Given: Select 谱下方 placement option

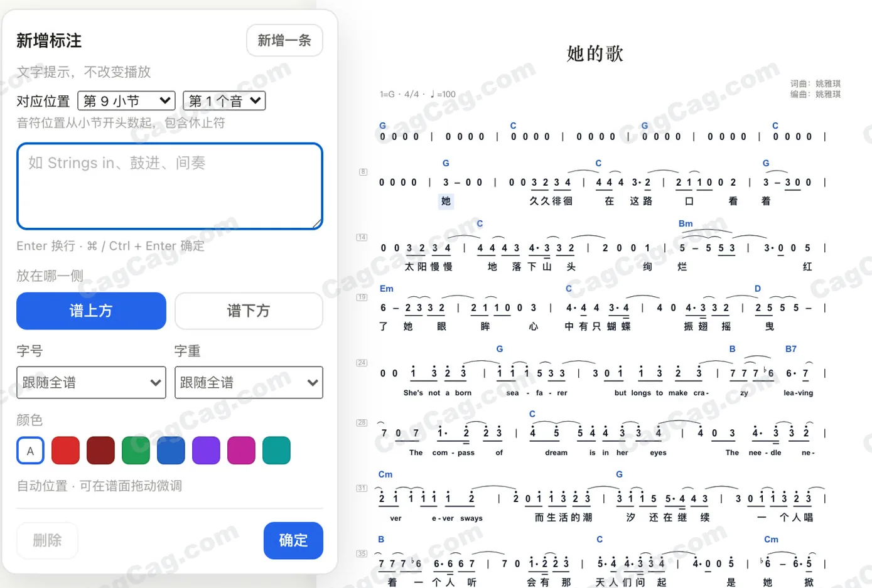Looking at the screenshot, I should (249, 311).
